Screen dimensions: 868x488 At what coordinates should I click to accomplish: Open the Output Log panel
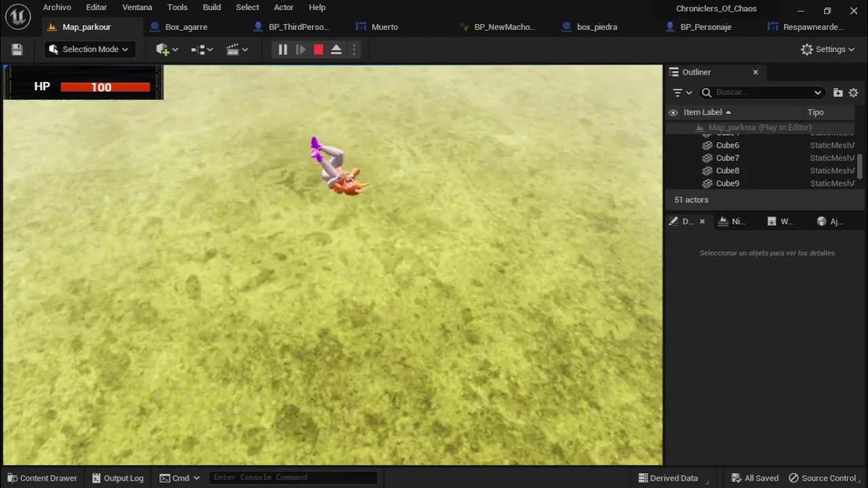click(x=118, y=478)
